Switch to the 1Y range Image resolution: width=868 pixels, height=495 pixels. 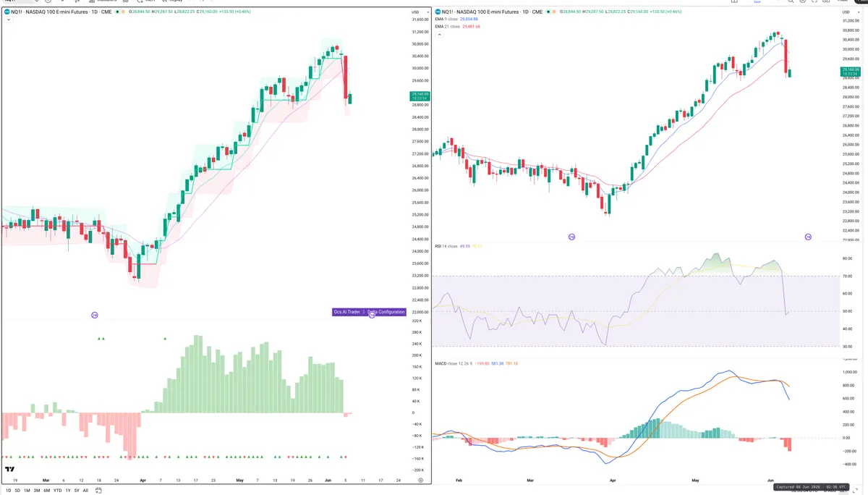[68, 490]
